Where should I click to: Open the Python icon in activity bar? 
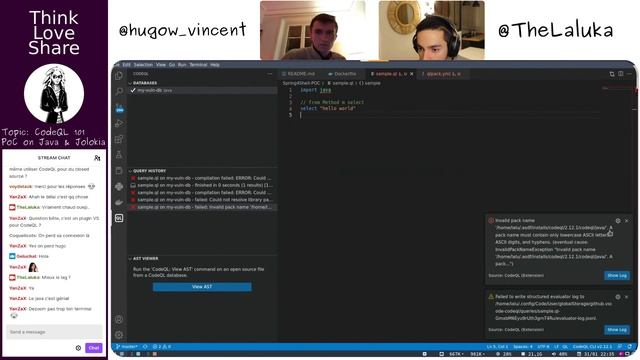[119, 187]
